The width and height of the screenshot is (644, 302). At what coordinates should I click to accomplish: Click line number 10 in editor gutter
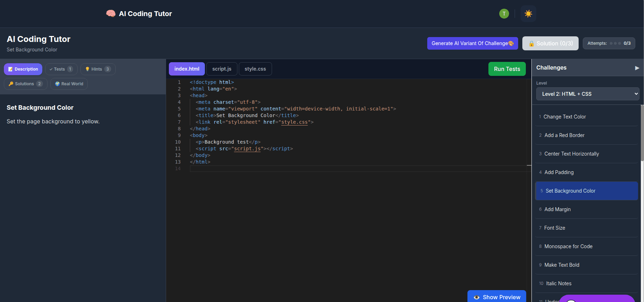[x=178, y=142]
